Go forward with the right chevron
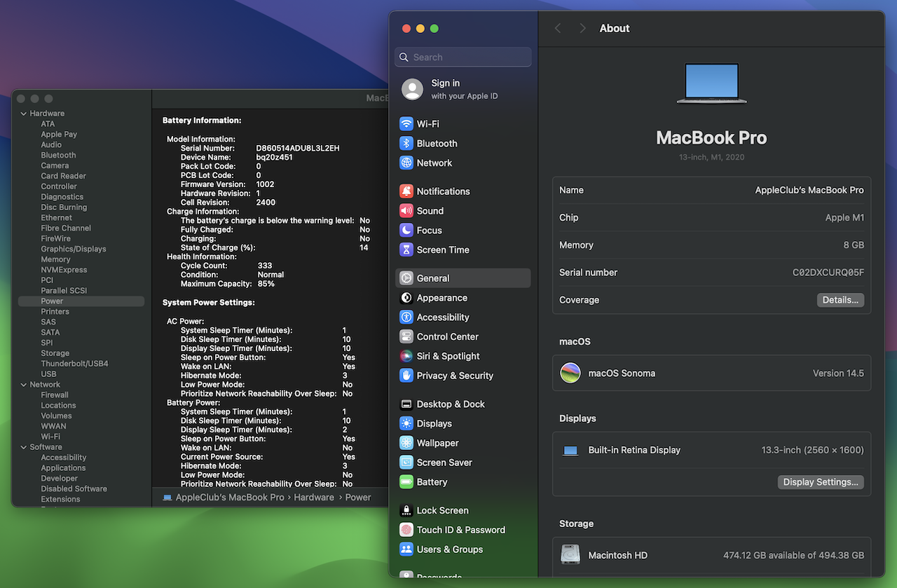897x588 pixels. click(x=582, y=28)
